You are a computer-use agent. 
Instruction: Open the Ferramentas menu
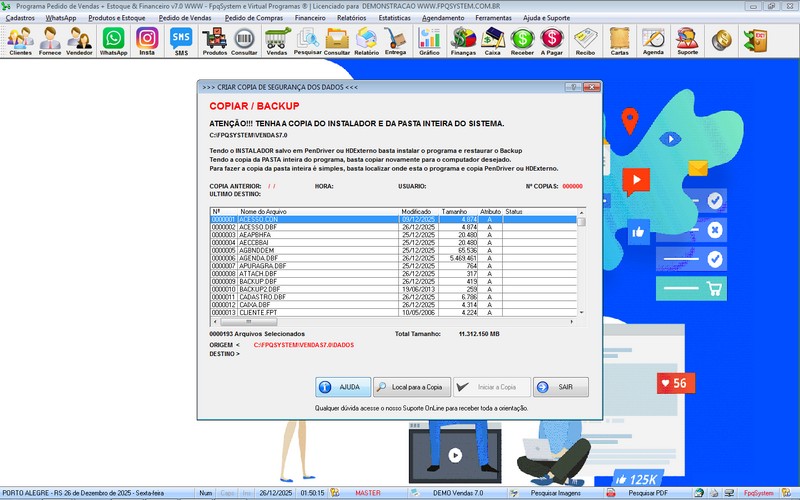tap(493, 18)
